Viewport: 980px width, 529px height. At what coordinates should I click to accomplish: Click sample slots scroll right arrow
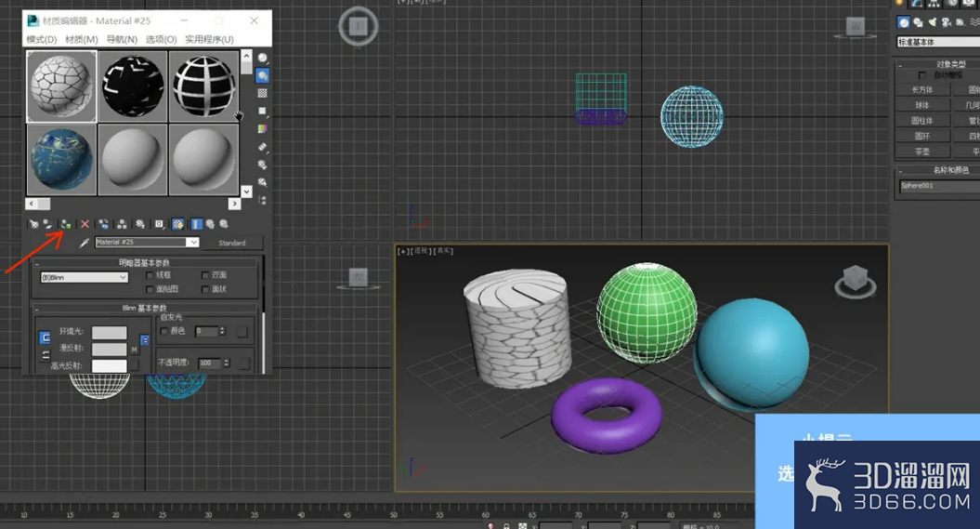(x=234, y=204)
